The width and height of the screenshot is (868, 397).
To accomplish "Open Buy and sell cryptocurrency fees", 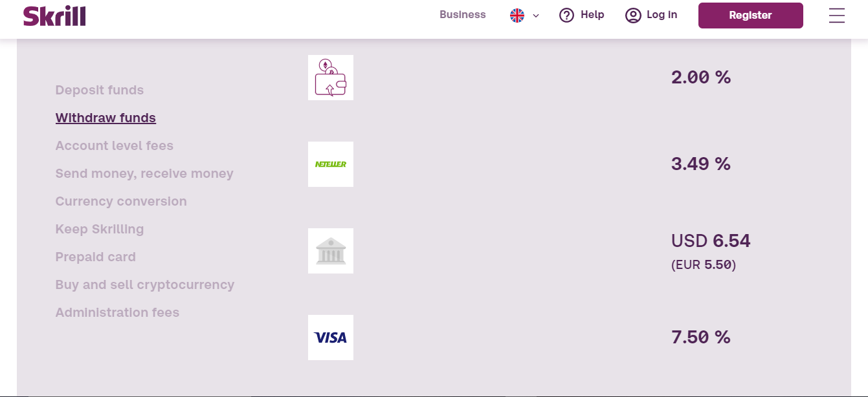I will pos(145,284).
